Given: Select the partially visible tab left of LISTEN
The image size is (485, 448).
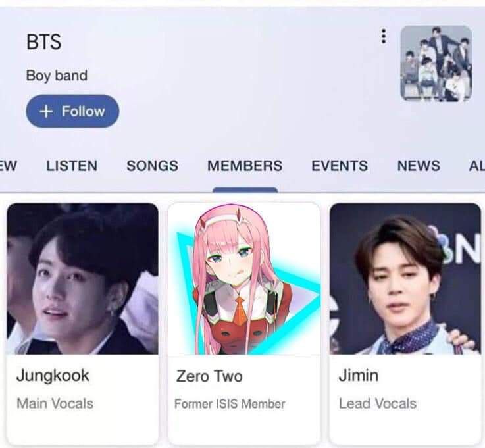Looking at the screenshot, I should [x=9, y=166].
